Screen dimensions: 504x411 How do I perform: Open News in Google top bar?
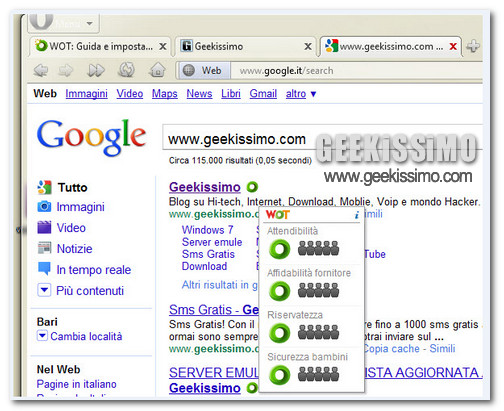[x=199, y=94]
